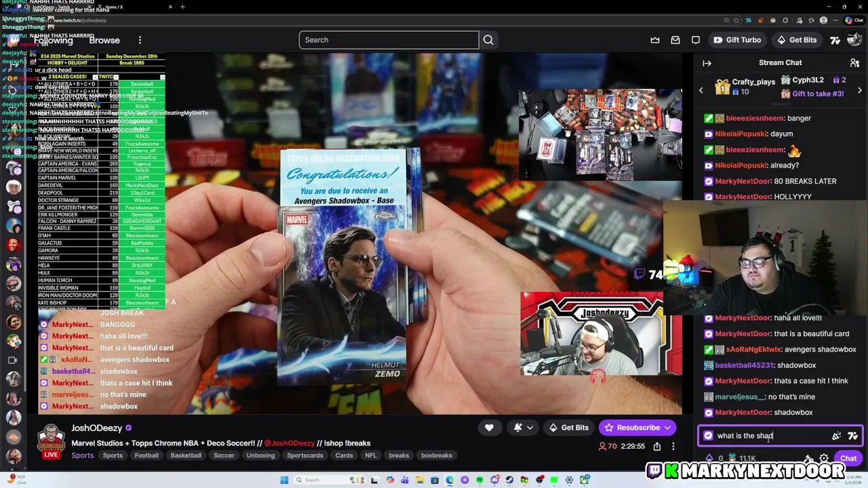Open Prime Gaming crown loot icon
Viewport: 868px width, 488px height.
(x=655, y=40)
